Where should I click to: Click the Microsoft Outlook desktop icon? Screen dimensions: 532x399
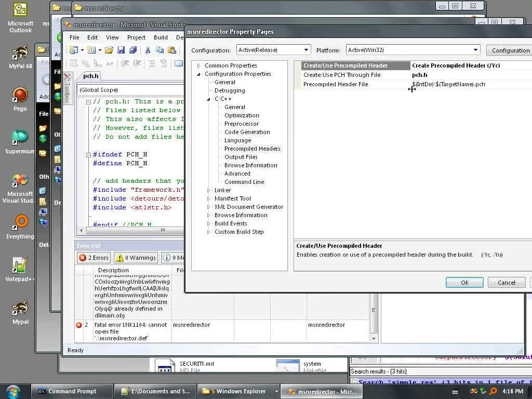tap(20, 18)
